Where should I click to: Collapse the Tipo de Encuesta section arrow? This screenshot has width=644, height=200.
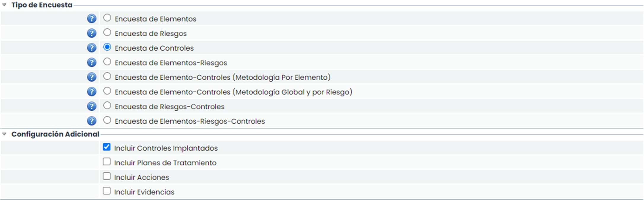pyautogui.click(x=4, y=5)
